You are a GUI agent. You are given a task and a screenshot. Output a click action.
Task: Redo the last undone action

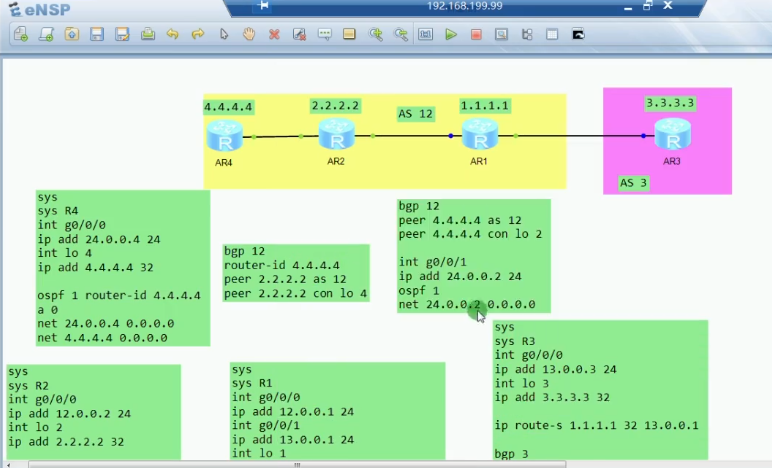(198, 34)
